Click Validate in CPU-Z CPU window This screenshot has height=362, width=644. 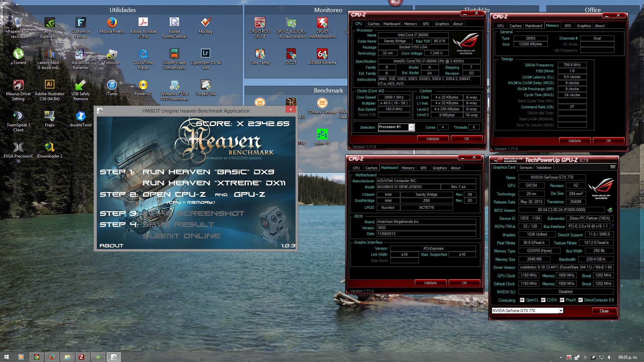433,139
